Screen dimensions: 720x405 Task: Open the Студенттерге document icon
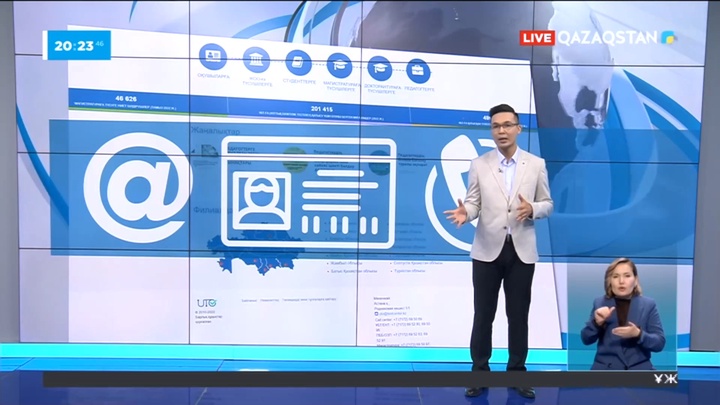pos(298,62)
